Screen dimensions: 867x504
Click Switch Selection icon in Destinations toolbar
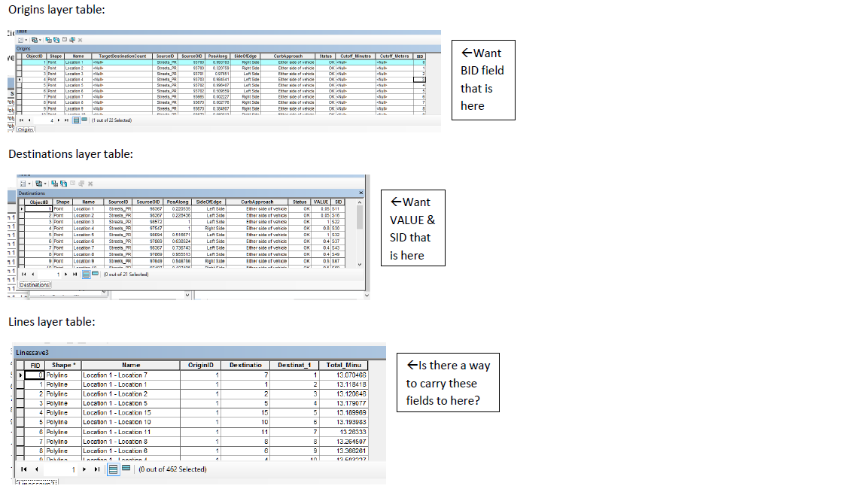point(63,184)
